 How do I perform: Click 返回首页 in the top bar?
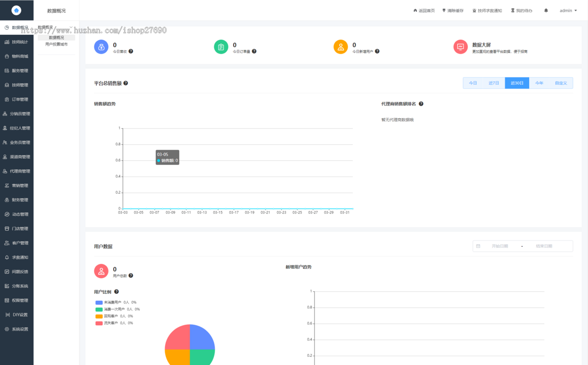tap(424, 10)
